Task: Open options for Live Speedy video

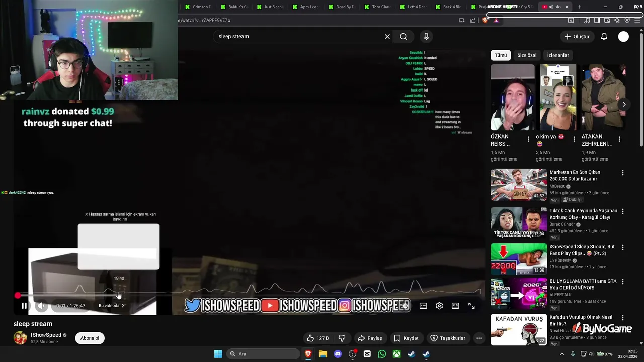Action: coord(622,247)
